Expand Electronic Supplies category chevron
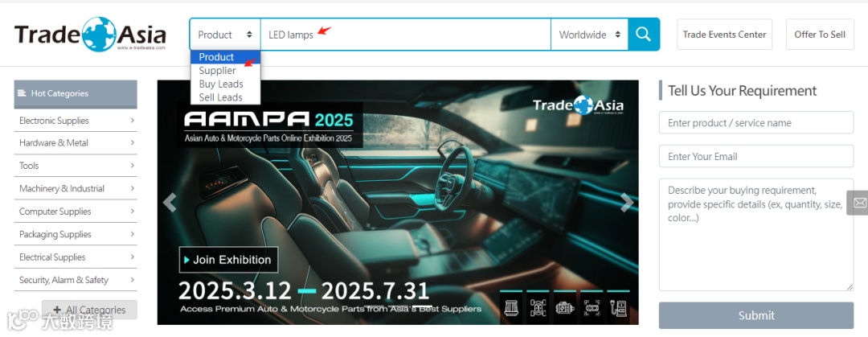 click(x=133, y=120)
